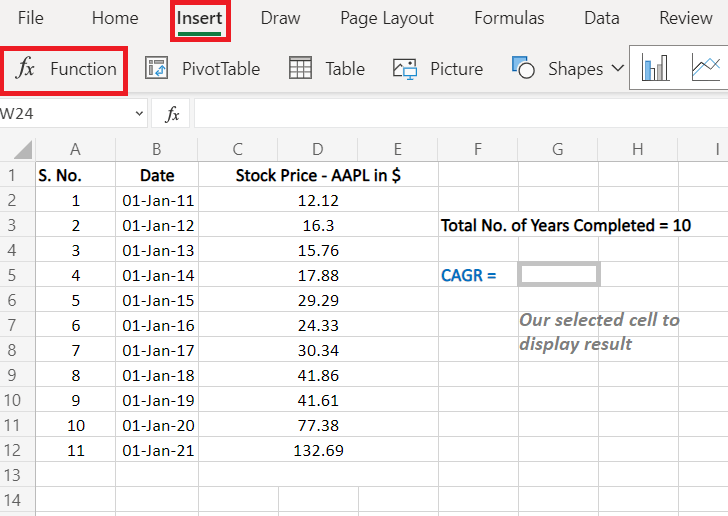Open the Draw tab
728x516 pixels.
[x=280, y=18]
